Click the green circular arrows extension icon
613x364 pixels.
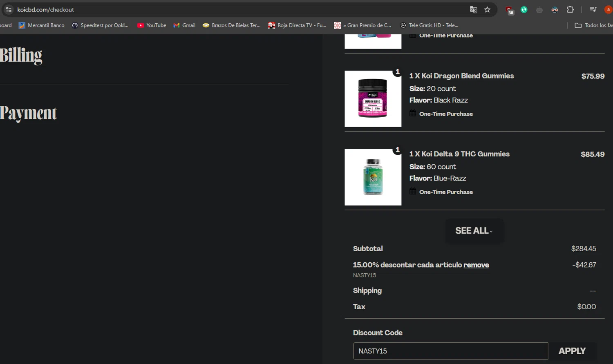(524, 9)
